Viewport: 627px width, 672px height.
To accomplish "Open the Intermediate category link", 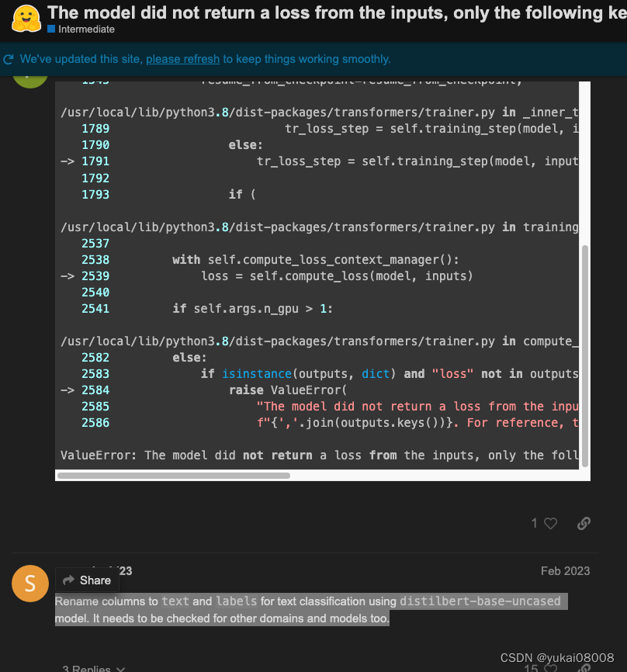I will [x=81, y=29].
